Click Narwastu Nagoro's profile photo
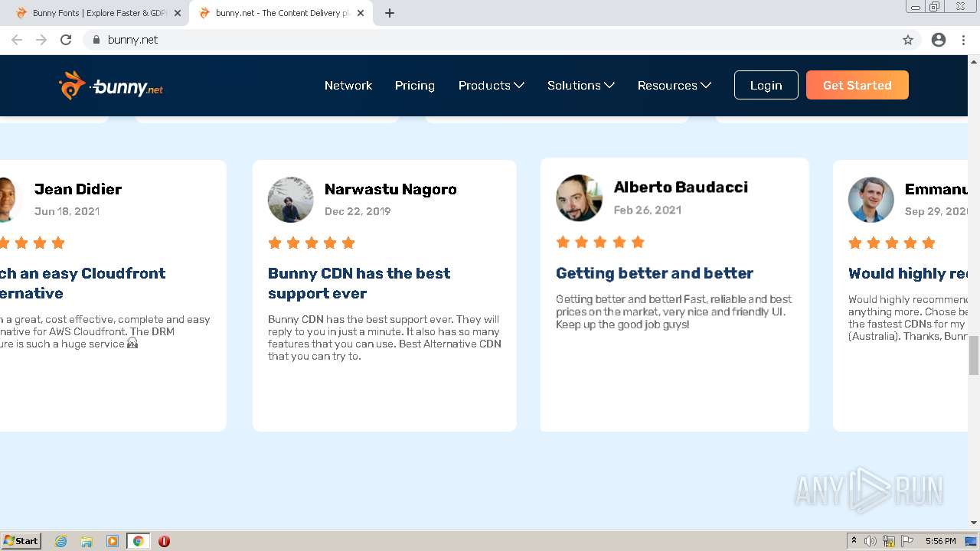Viewport: 980px width, 551px height. pos(291,200)
